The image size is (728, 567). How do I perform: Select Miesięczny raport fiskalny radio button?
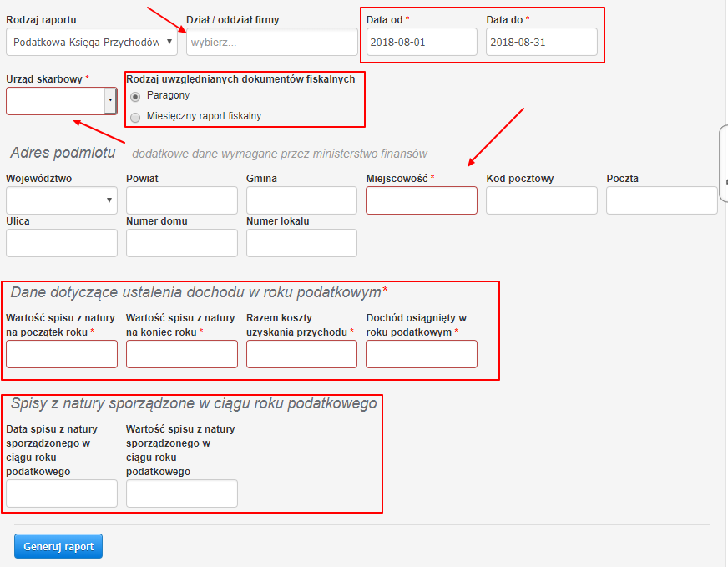[135, 118]
